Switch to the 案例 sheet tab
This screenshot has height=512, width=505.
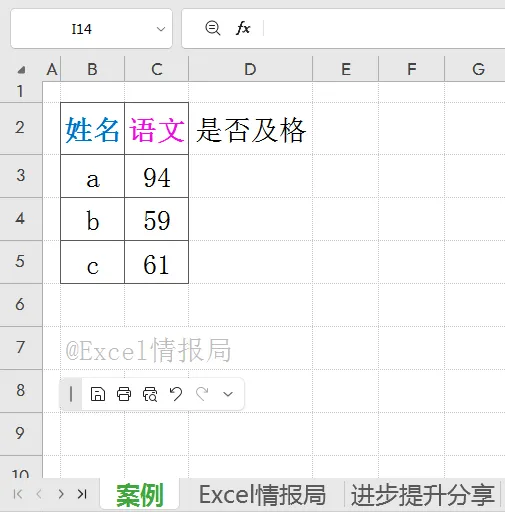[x=140, y=495]
